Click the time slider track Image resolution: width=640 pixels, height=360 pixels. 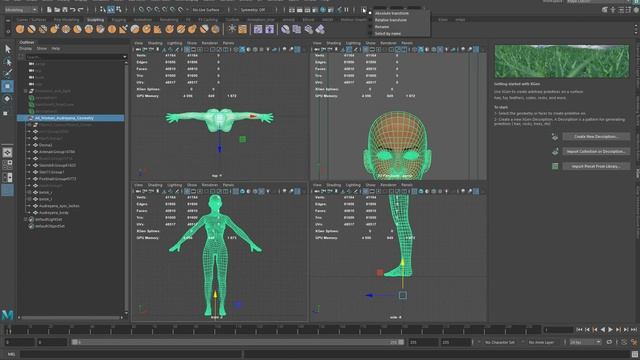(x=273, y=330)
